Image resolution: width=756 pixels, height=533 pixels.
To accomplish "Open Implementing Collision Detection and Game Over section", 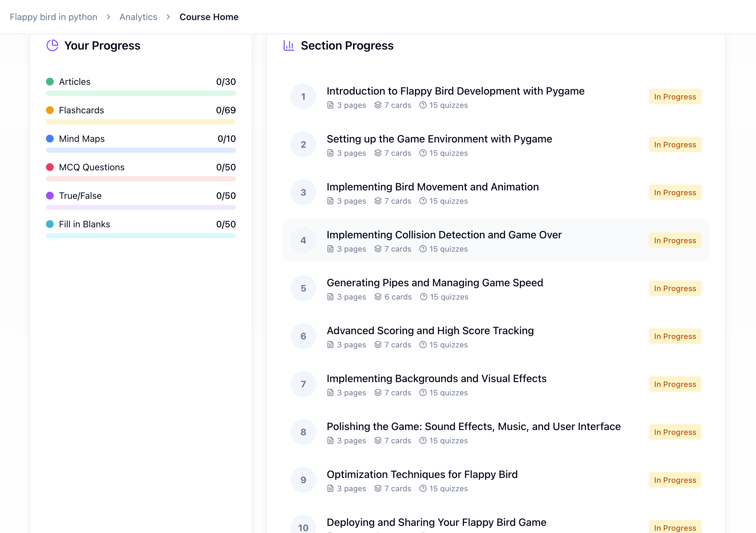I will [x=444, y=235].
